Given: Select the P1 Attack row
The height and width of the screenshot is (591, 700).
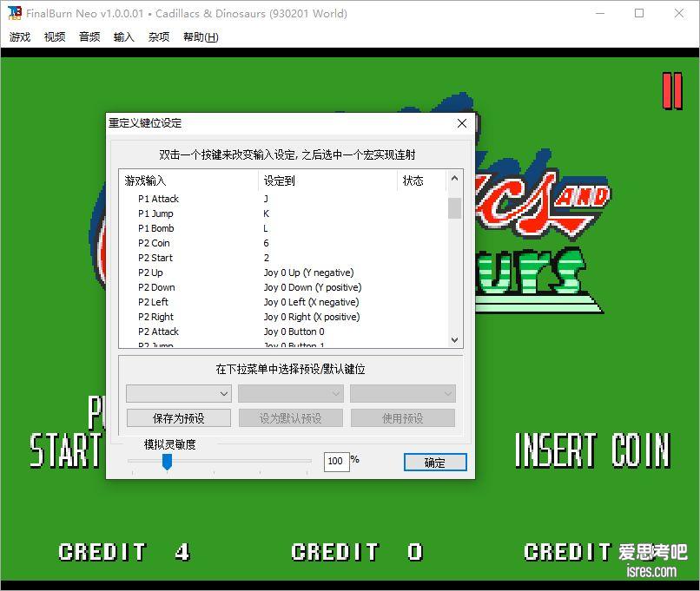Looking at the screenshot, I should [x=283, y=199].
